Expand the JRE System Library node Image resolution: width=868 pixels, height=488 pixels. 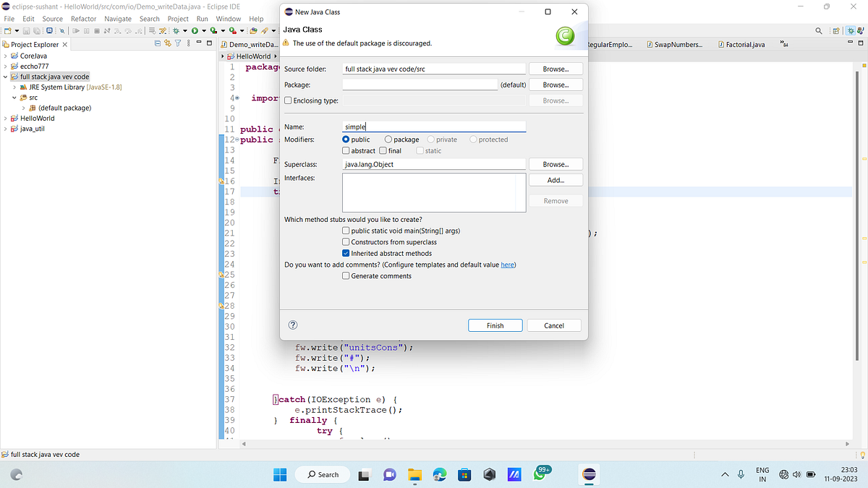point(14,87)
